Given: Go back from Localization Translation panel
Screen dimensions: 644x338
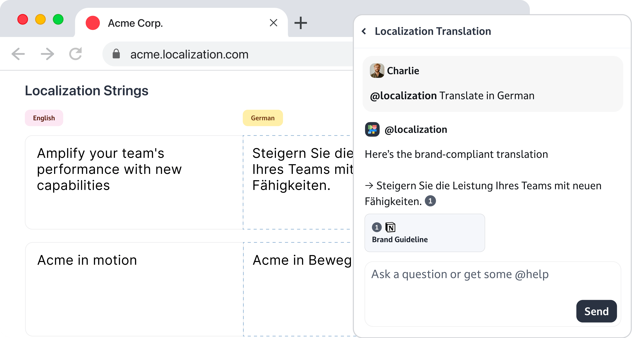Looking at the screenshot, I should point(364,31).
